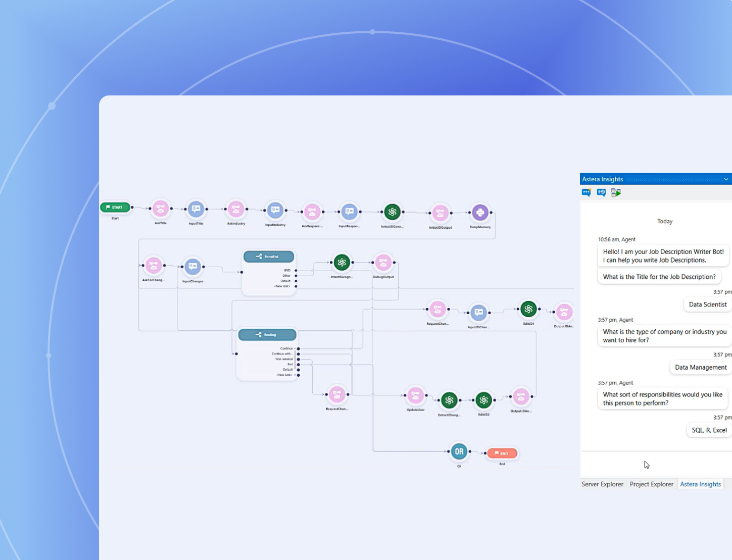The height and width of the screenshot is (560, 732).
Task: Select the UpdateUser node
Action: [x=415, y=396]
